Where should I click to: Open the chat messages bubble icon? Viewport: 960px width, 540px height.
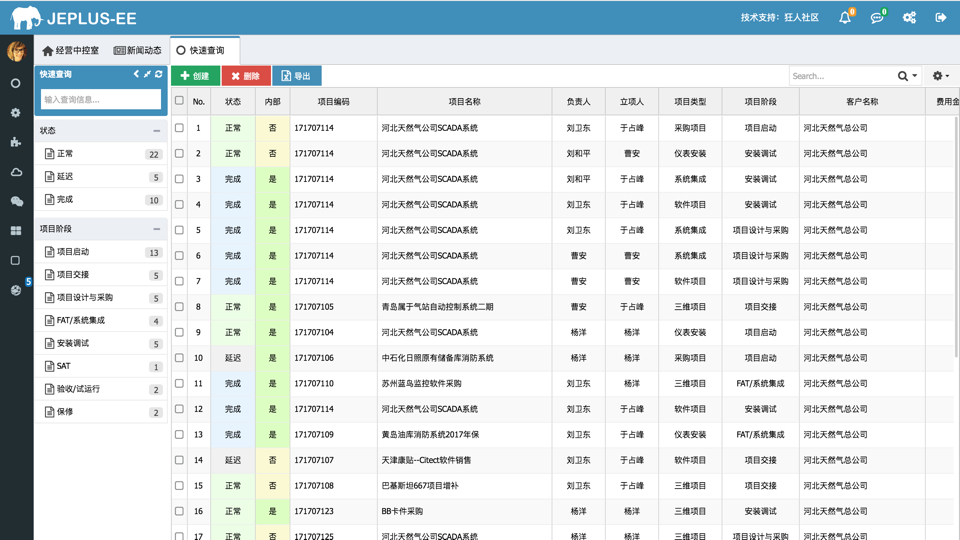point(877,18)
